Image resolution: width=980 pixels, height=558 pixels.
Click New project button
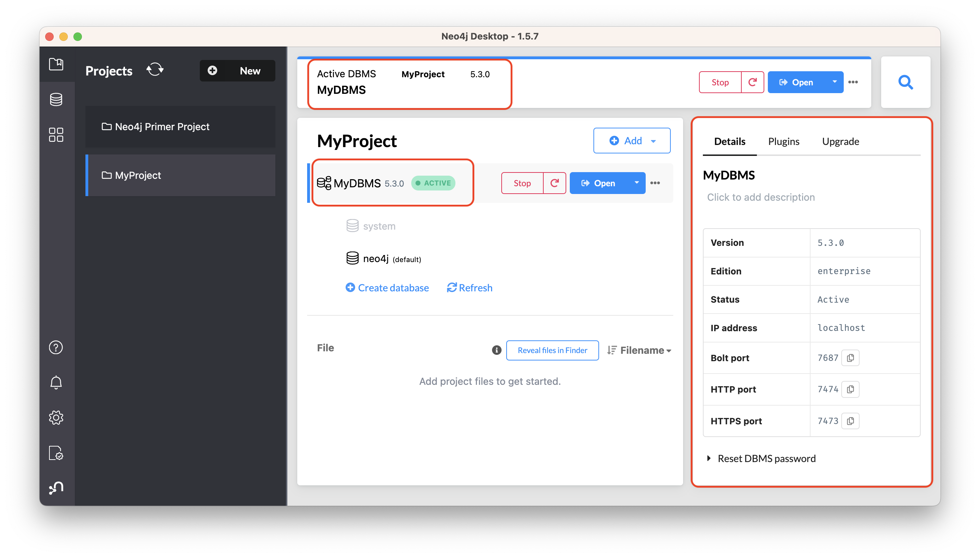pos(238,71)
